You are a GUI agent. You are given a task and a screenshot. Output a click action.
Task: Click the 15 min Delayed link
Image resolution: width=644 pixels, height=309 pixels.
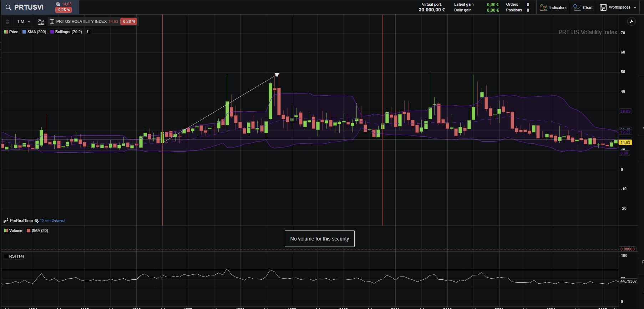(x=52, y=221)
